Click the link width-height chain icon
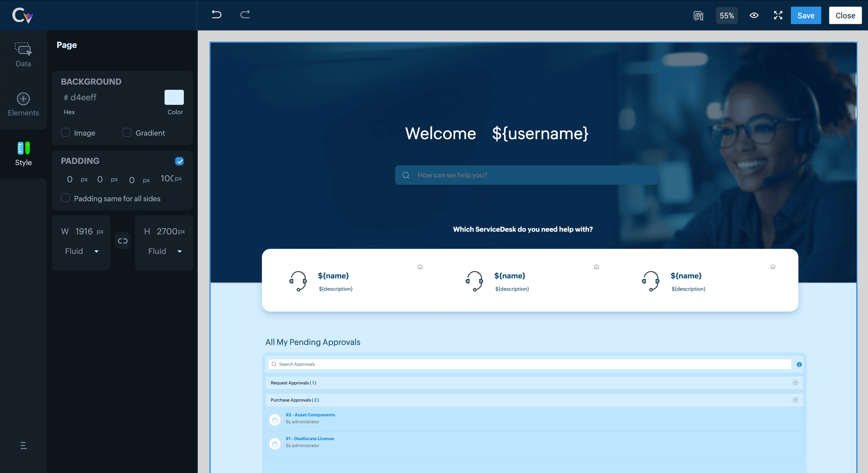This screenshot has width=868, height=473. click(x=123, y=240)
